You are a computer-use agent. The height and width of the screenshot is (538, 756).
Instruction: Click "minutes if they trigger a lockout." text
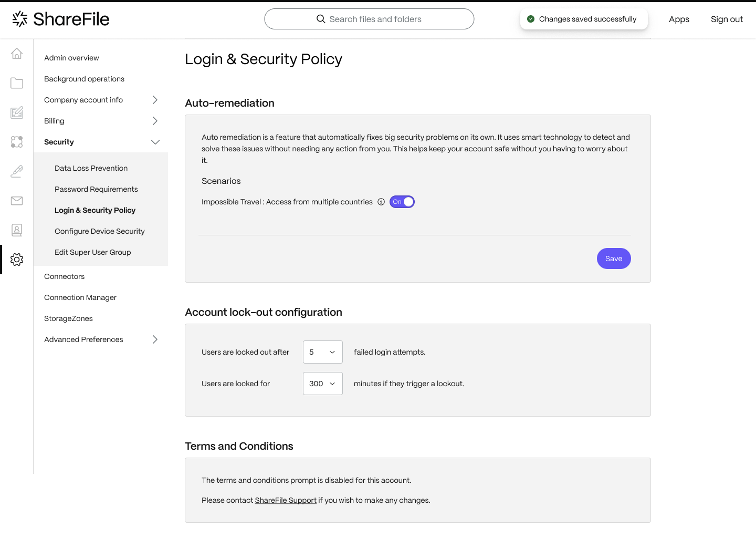click(x=409, y=384)
